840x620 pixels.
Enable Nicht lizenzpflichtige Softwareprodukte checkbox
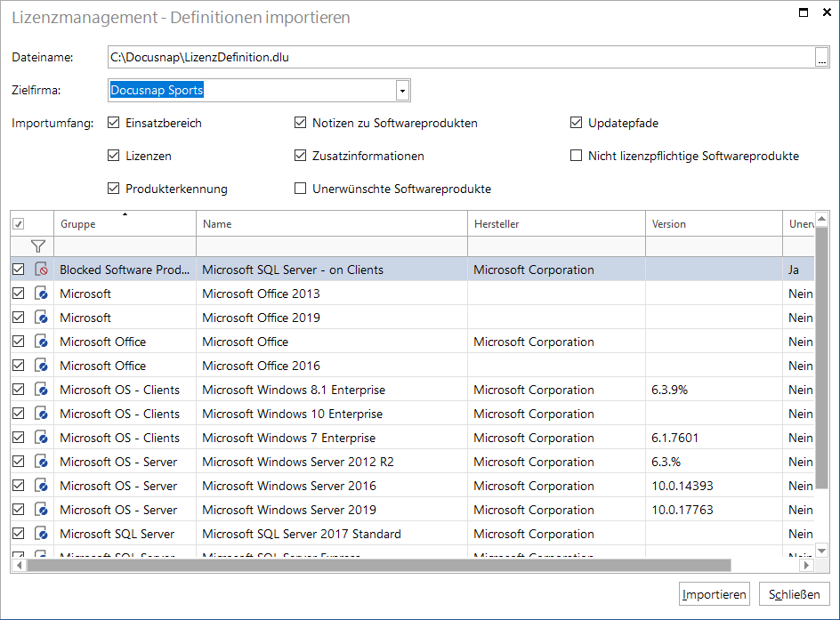(x=576, y=156)
